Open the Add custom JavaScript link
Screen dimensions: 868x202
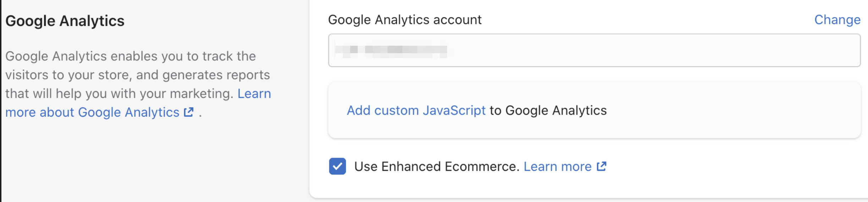[416, 111]
